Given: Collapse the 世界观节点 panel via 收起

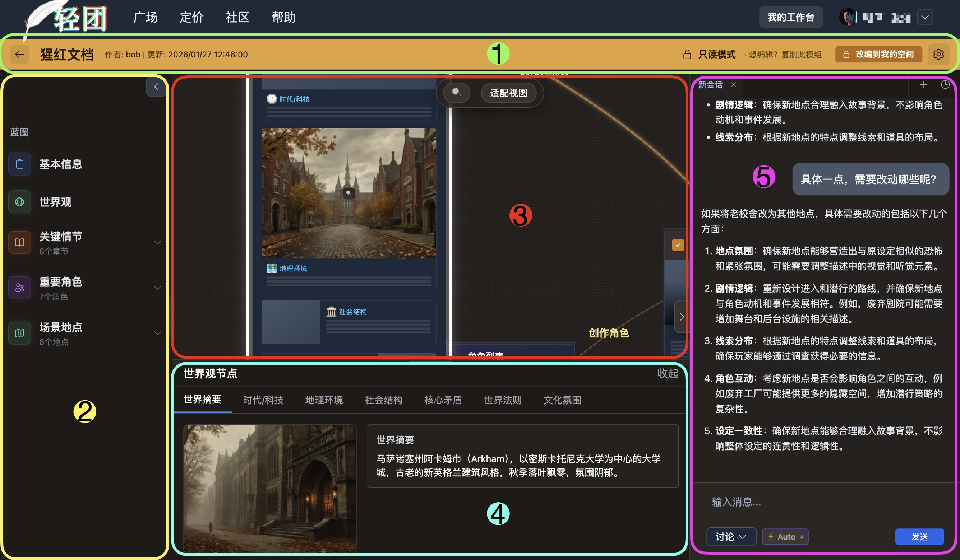Looking at the screenshot, I should tap(668, 373).
